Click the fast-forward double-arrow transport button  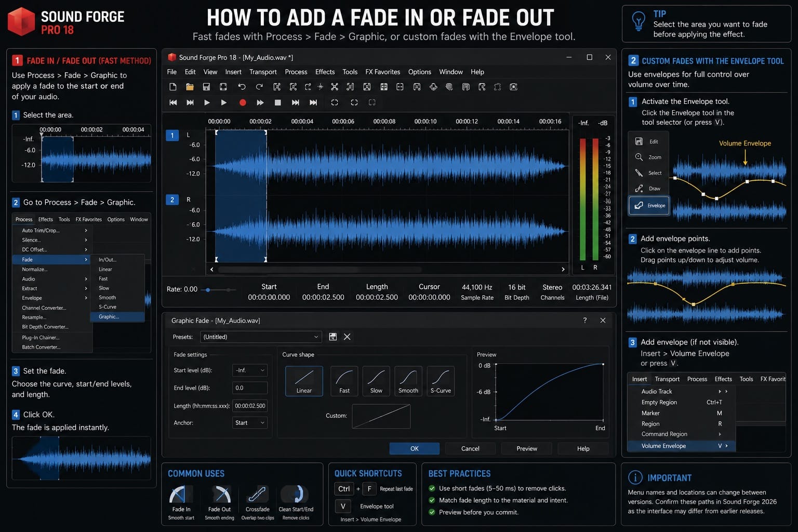[260, 103]
